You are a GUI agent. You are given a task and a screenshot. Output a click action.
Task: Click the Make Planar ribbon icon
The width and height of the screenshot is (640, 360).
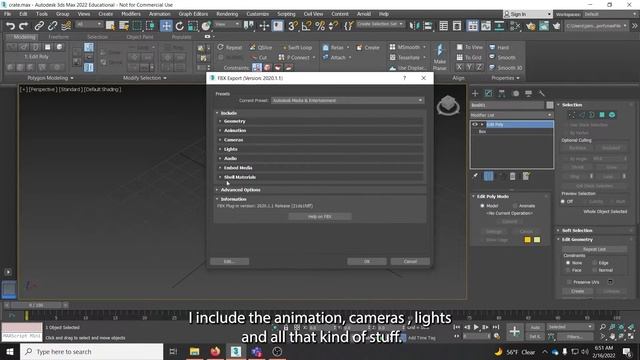click(x=440, y=57)
